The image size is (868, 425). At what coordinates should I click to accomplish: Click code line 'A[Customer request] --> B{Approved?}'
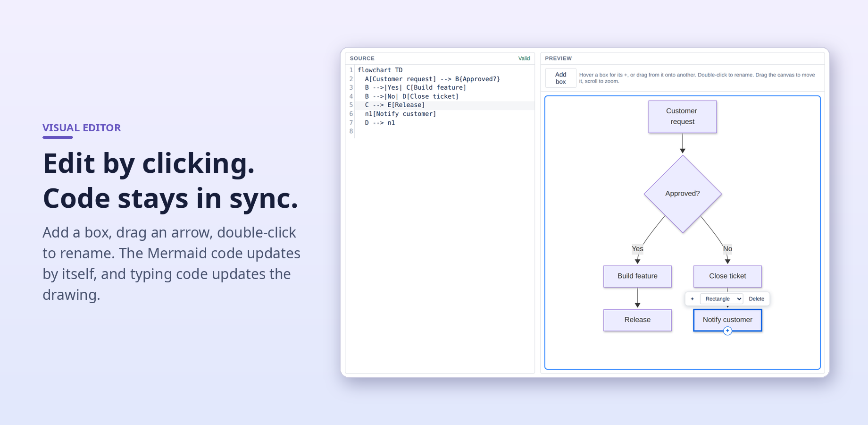point(432,79)
